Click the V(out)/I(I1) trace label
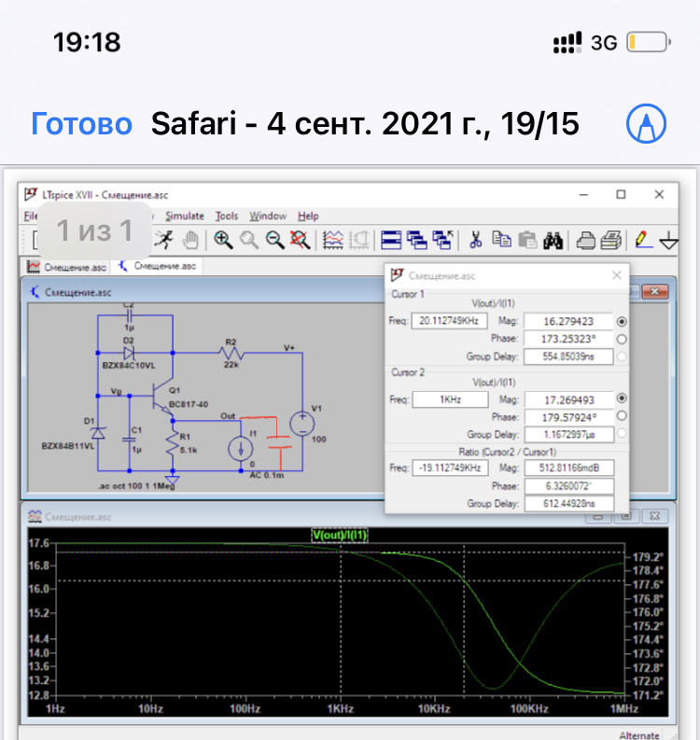 tap(341, 535)
